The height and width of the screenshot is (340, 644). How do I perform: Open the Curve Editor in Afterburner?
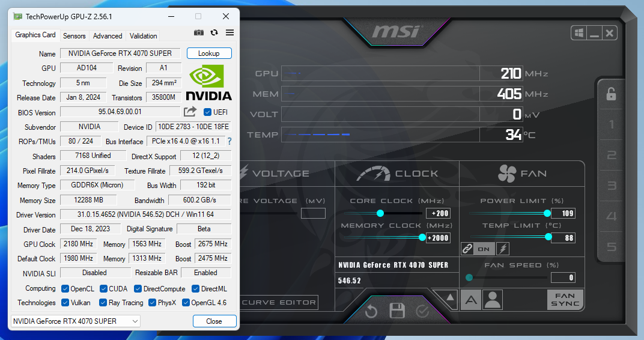point(279,303)
